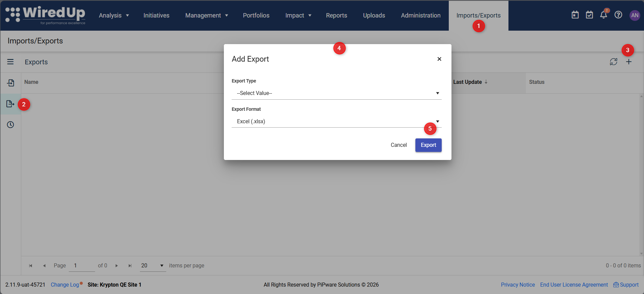The image size is (644, 294).
Task: Open items per page dropdown
Action: [x=153, y=266]
